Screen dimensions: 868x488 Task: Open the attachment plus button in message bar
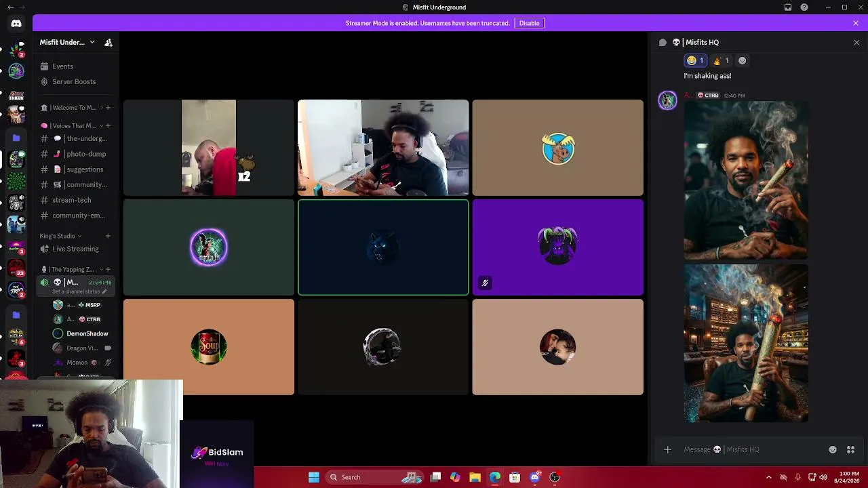[x=667, y=449]
